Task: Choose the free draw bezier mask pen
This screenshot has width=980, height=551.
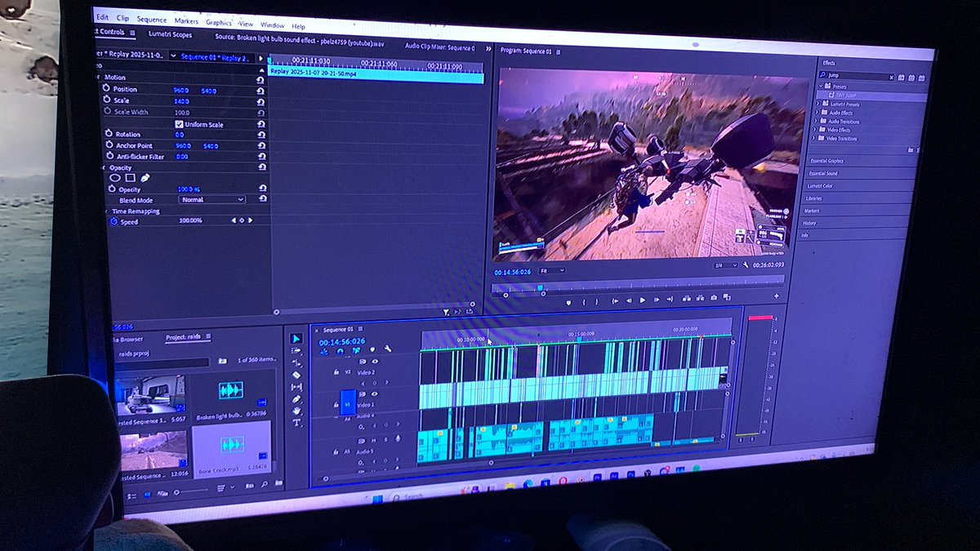Action: click(x=145, y=177)
